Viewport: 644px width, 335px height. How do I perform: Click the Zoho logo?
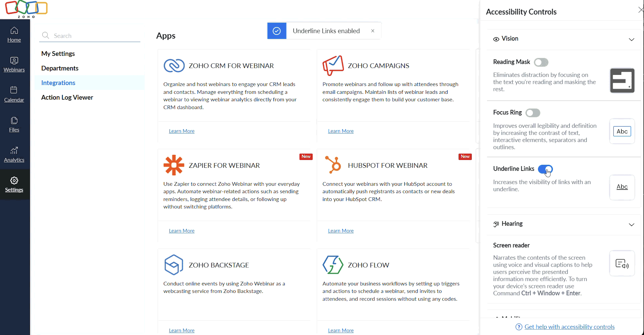point(26,9)
